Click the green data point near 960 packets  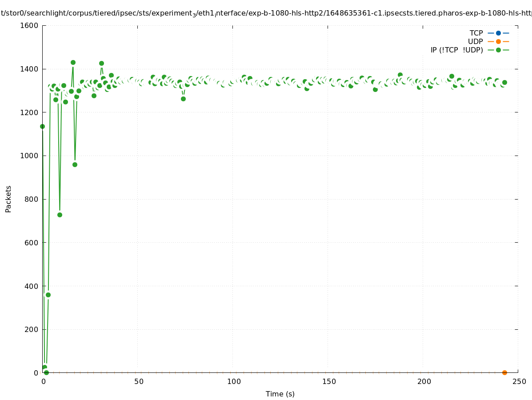(x=75, y=164)
